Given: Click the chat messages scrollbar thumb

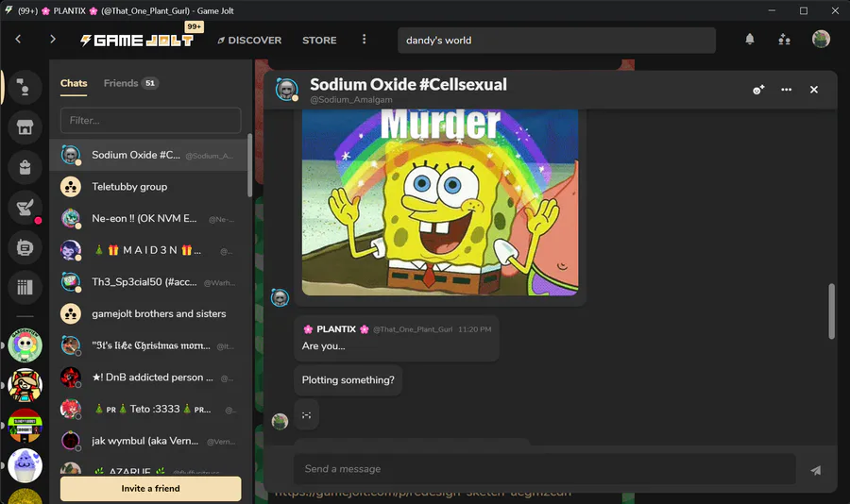Looking at the screenshot, I should pyautogui.click(x=831, y=311).
